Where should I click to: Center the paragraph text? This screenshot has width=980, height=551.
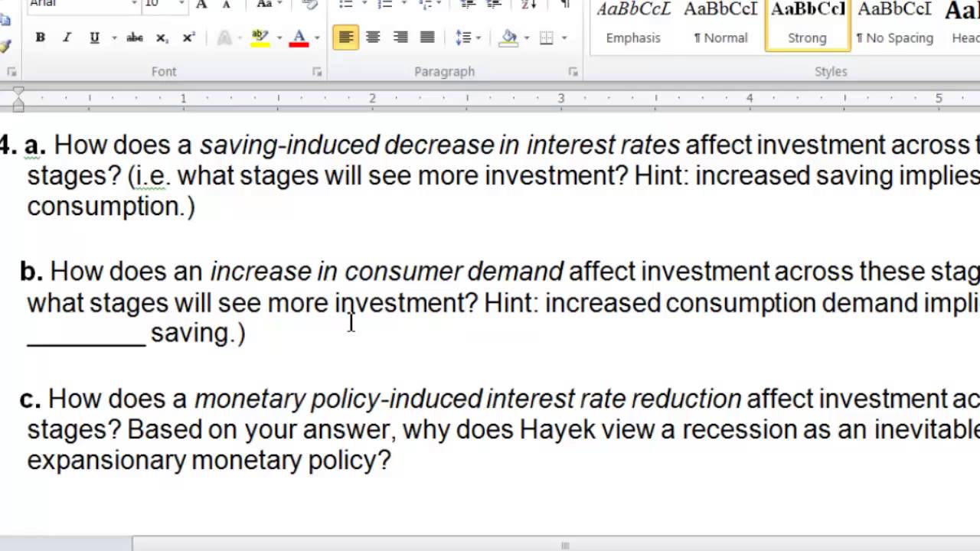pos(373,37)
